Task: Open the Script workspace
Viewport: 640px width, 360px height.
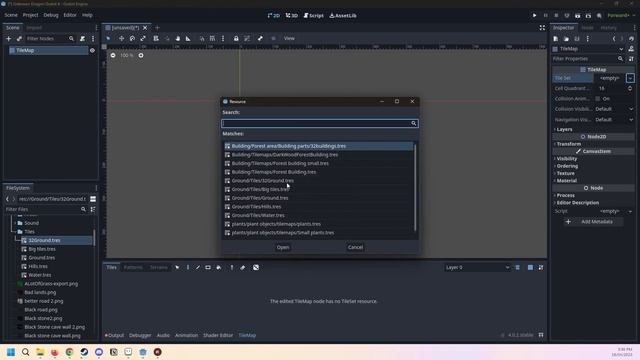Action: [313, 16]
